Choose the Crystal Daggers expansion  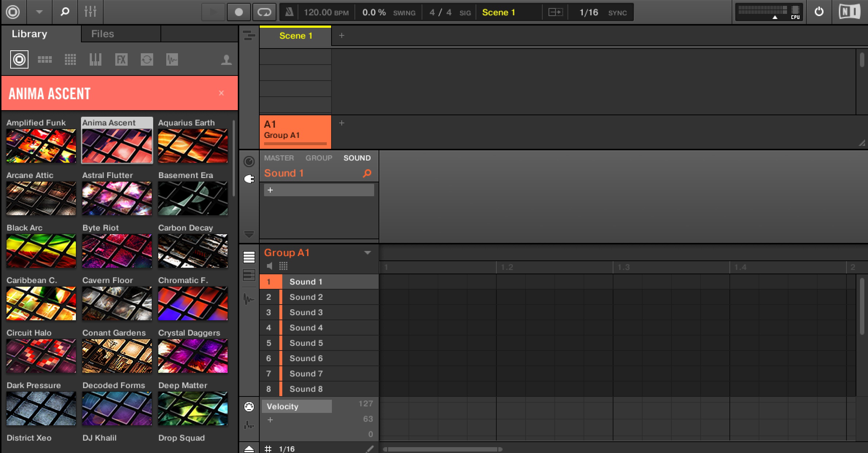(x=193, y=356)
